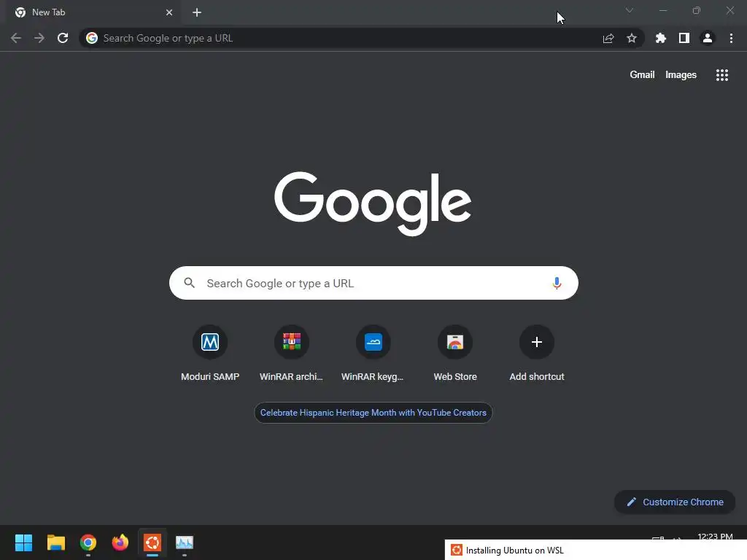Toggle the side panel icon
This screenshot has height=560, width=747.
[684, 38]
